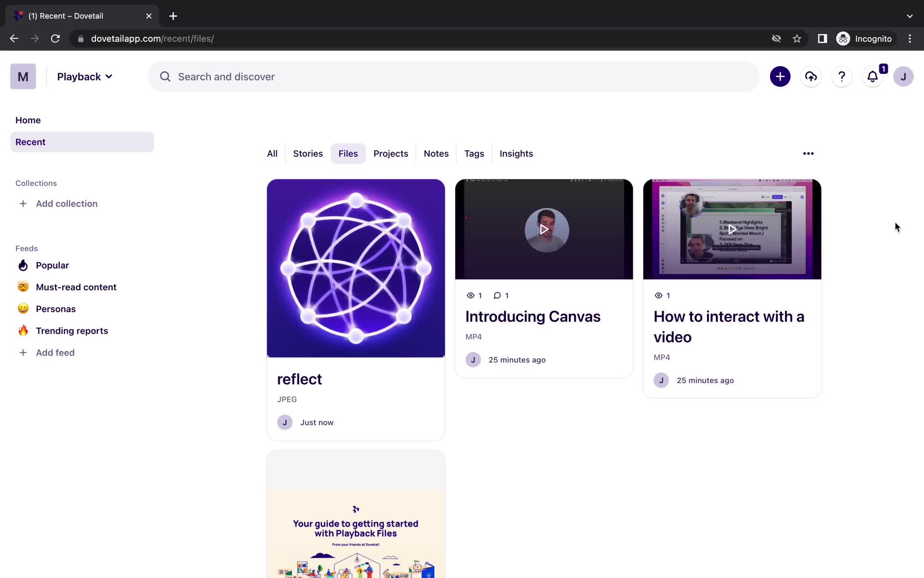Click the Trending reports fire icon
The image size is (924, 578).
[x=22, y=330]
